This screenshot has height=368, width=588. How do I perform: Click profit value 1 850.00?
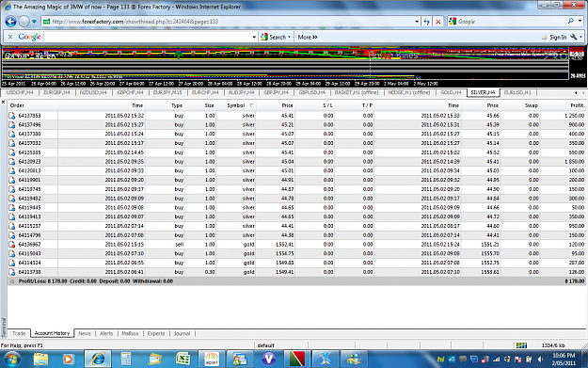coord(574,162)
